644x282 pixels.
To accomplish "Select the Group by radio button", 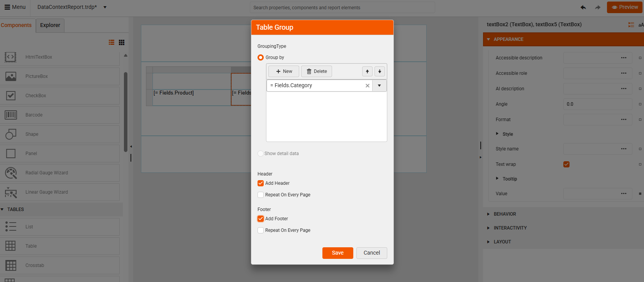I will pos(261,57).
